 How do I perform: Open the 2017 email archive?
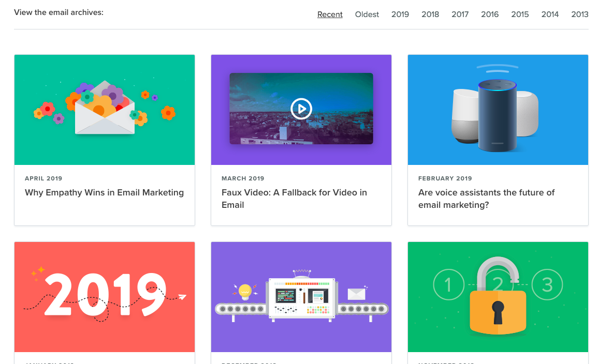point(460,14)
